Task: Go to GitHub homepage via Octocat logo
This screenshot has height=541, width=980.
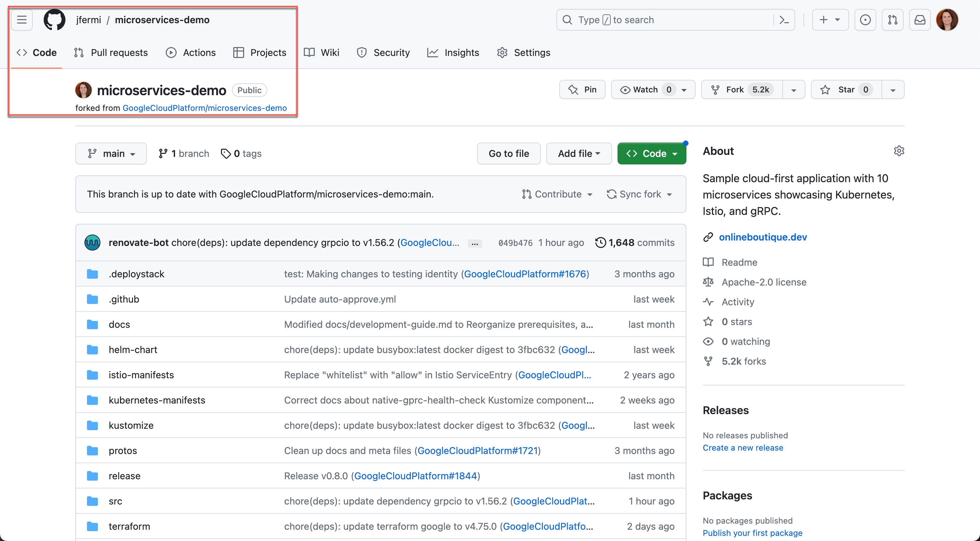Action: (x=55, y=20)
